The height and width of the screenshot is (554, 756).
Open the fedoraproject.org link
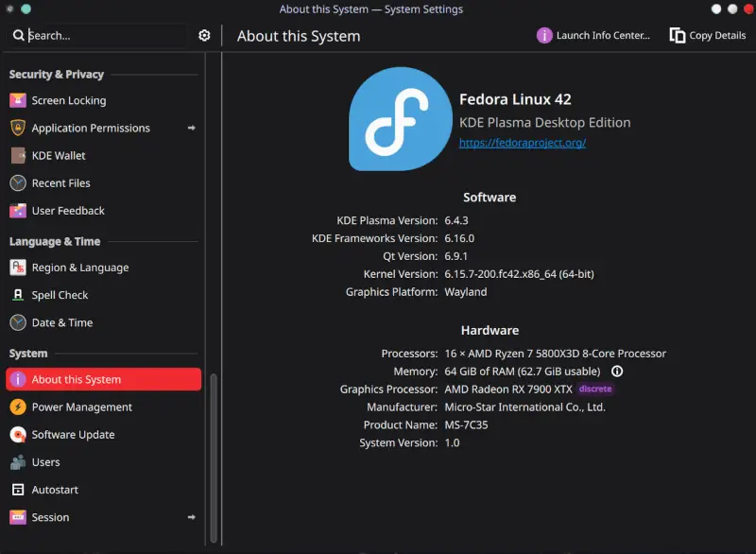click(523, 143)
